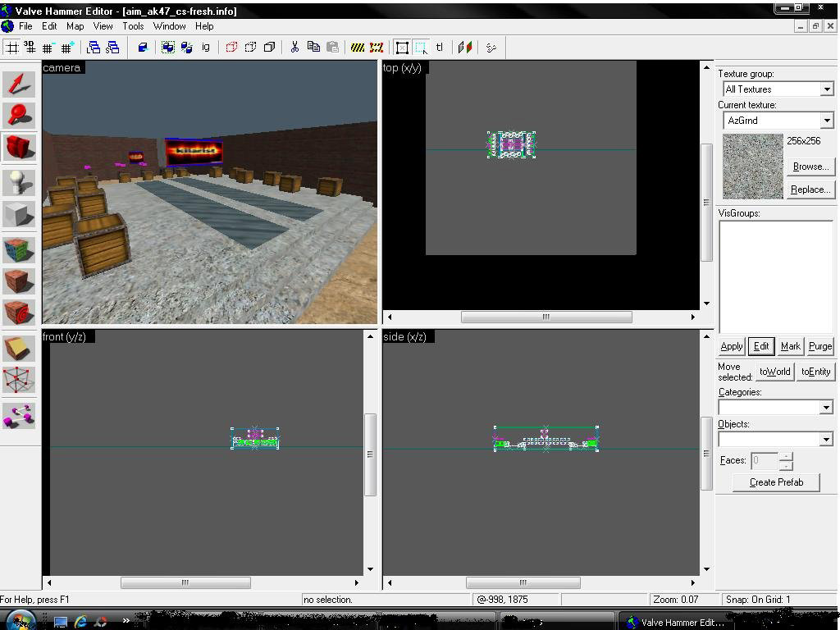The image size is (840, 630).
Task: Toggle texture lock tl button
Action: [x=440, y=47]
